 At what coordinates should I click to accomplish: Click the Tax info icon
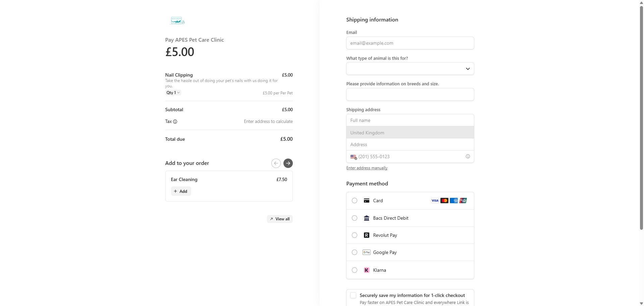click(x=175, y=122)
